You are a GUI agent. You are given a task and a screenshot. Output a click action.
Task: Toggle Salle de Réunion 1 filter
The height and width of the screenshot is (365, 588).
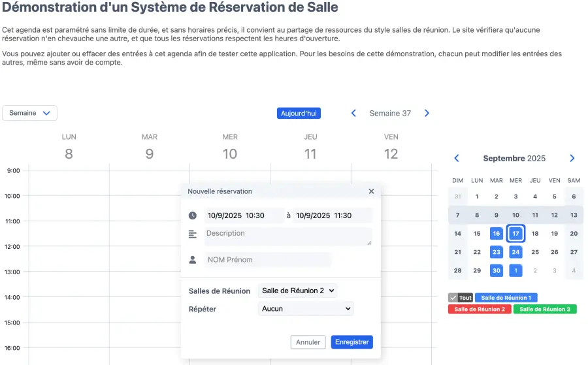506,298
